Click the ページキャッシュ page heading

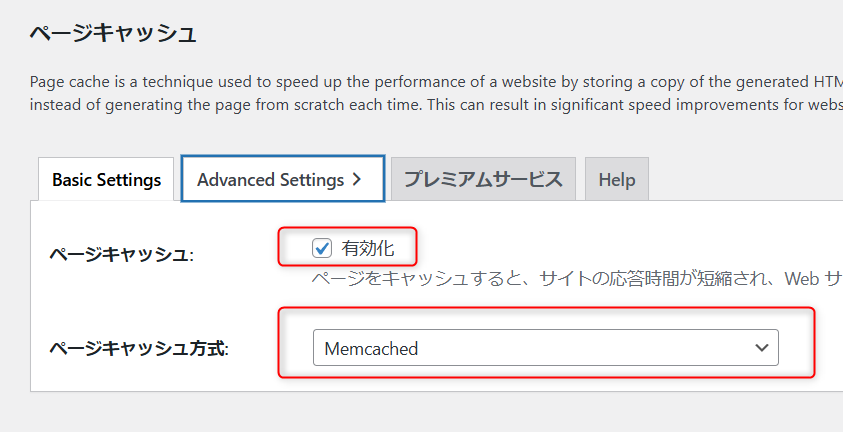pyautogui.click(x=112, y=33)
